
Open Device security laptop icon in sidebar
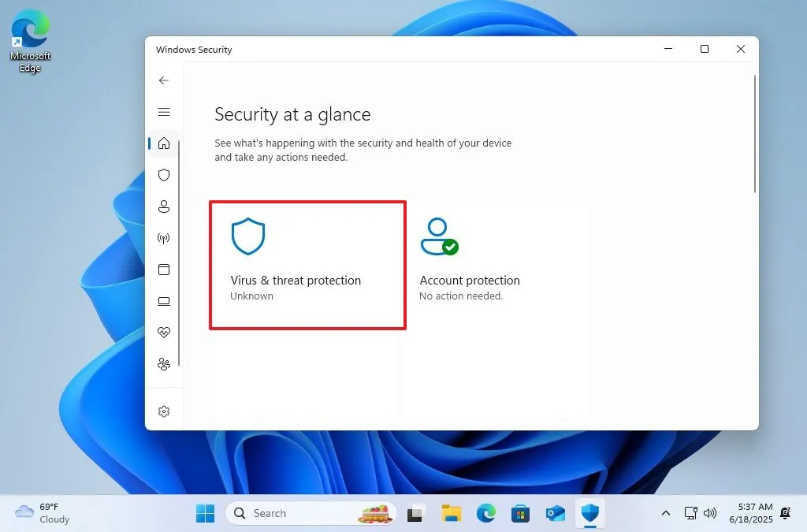tap(164, 301)
